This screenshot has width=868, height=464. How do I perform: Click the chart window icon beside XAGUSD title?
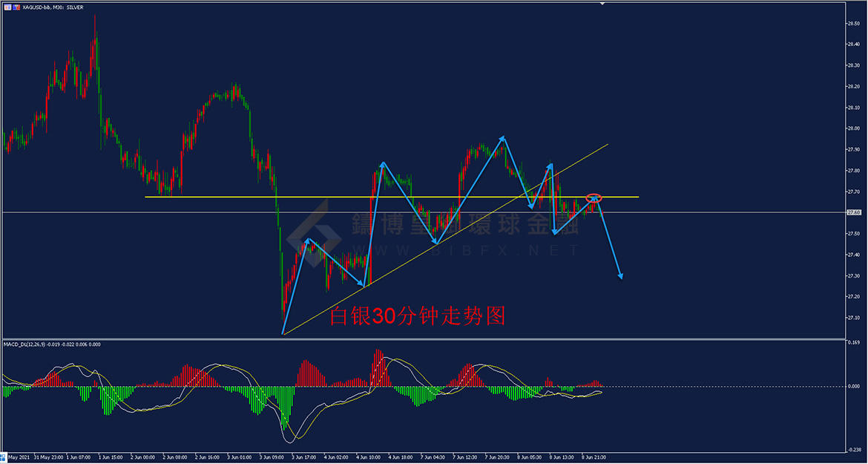click(7, 7)
